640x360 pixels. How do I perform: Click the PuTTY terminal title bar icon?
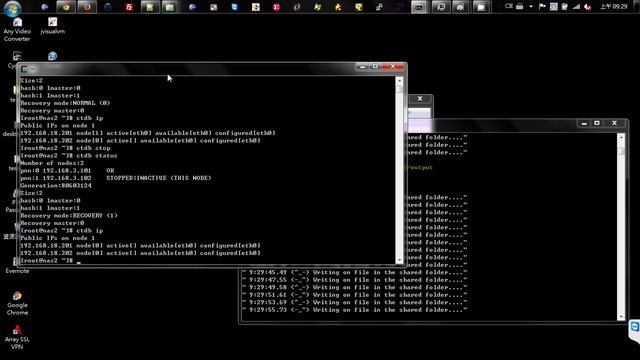[24, 69]
